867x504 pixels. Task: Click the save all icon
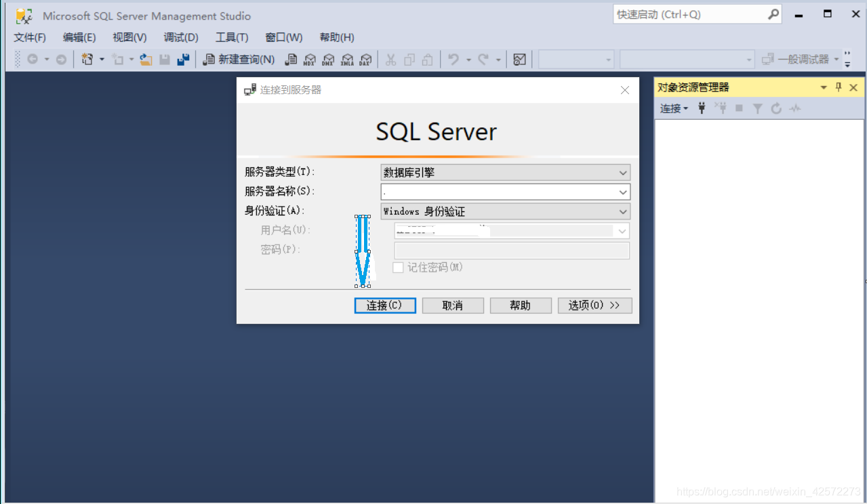tap(183, 60)
